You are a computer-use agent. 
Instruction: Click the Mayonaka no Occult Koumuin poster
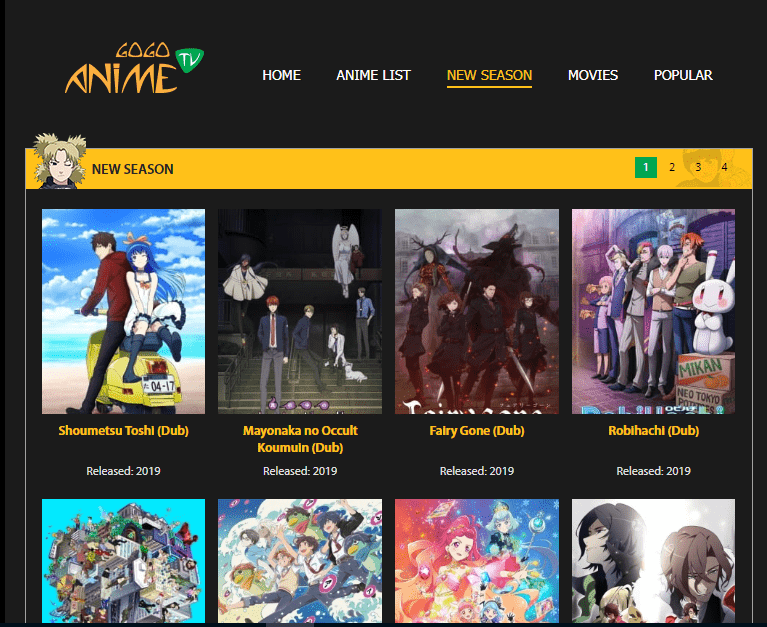(300, 312)
